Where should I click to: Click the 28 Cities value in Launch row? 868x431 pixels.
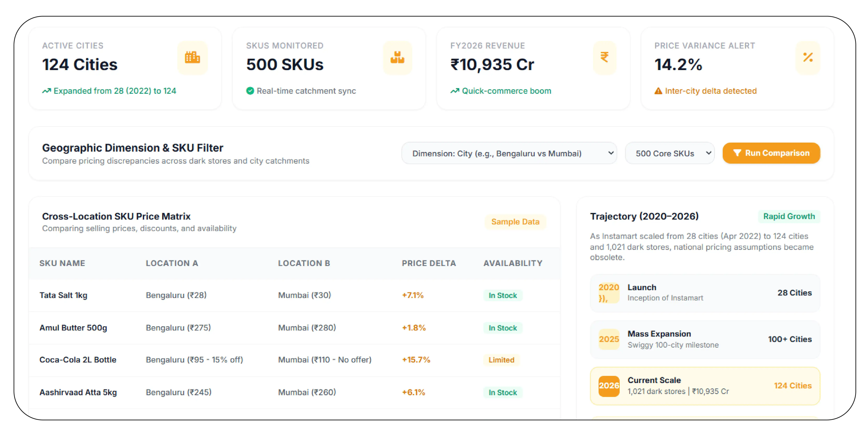(x=794, y=293)
